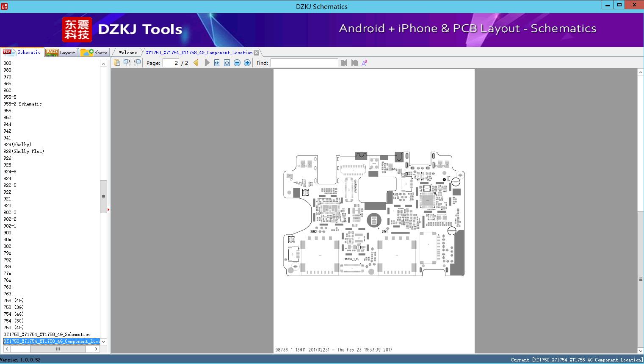Click the Version:1.0.0.52 status text
Image resolution: width=644 pixels, height=364 pixels.
click(x=20, y=360)
